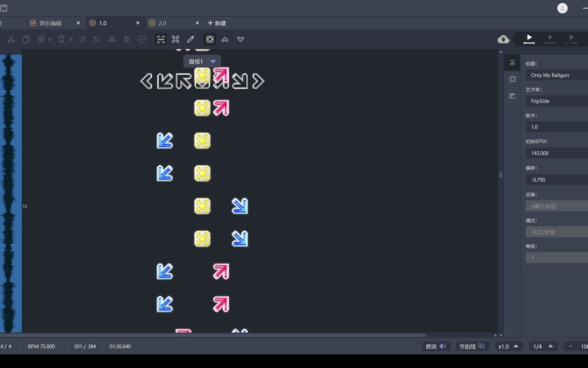Click the rotate 180° icon
588x368 pixels.
pos(142,39)
